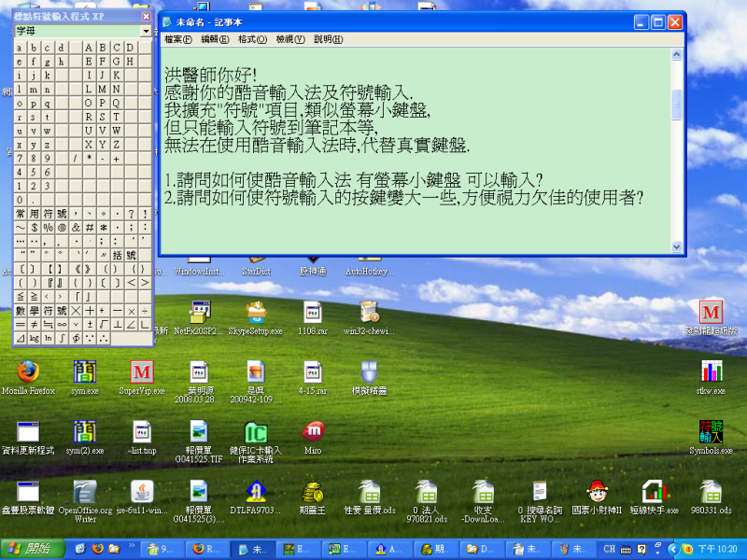Select the 1108.rar archive icon
The height and width of the screenshot is (560, 747).
tap(312, 312)
